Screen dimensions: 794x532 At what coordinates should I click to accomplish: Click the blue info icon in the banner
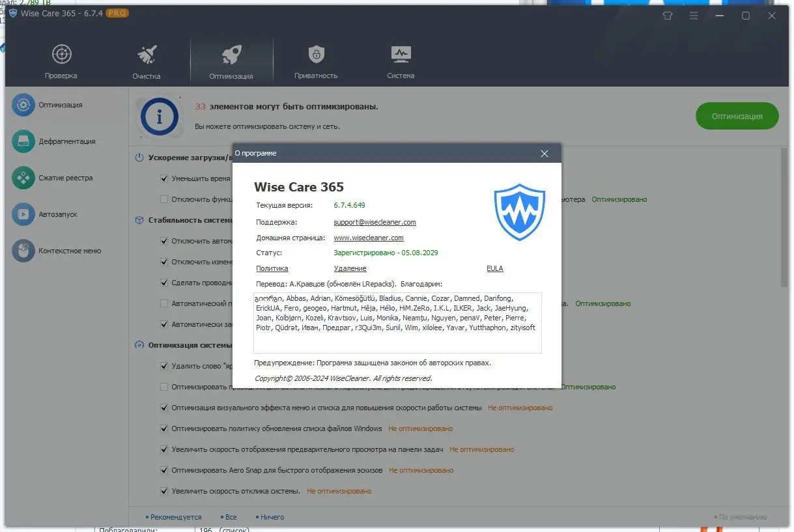[x=159, y=117]
